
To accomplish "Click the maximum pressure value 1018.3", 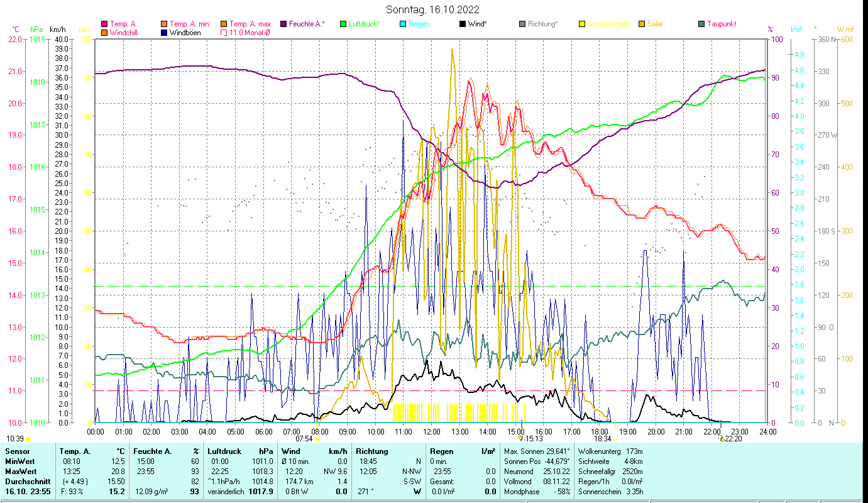I will 262,470.
